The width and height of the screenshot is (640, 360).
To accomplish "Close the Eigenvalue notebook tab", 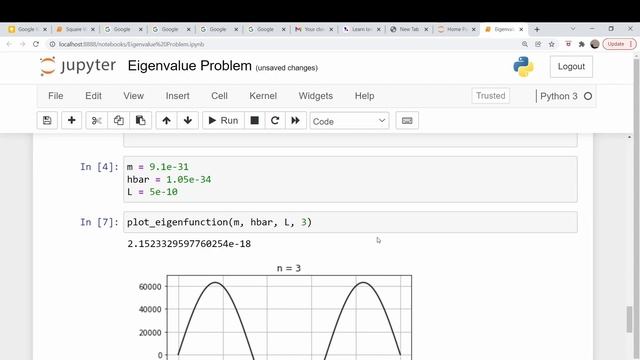I will (x=521, y=29).
